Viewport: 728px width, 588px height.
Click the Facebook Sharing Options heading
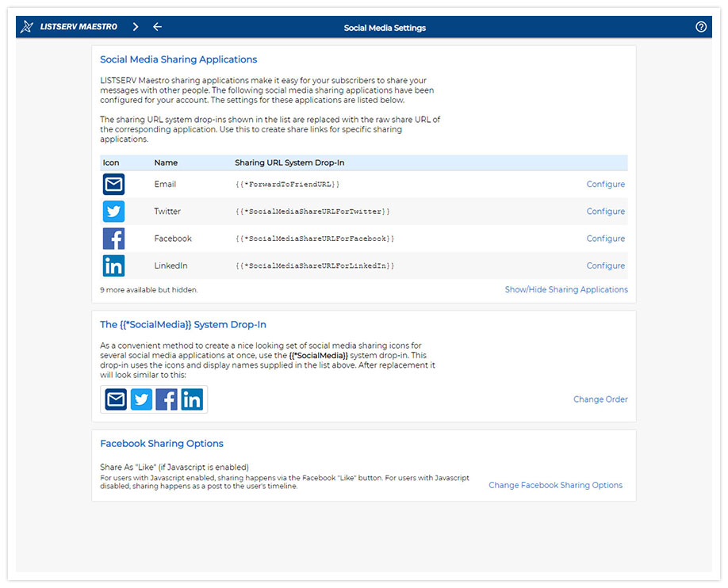coord(162,444)
